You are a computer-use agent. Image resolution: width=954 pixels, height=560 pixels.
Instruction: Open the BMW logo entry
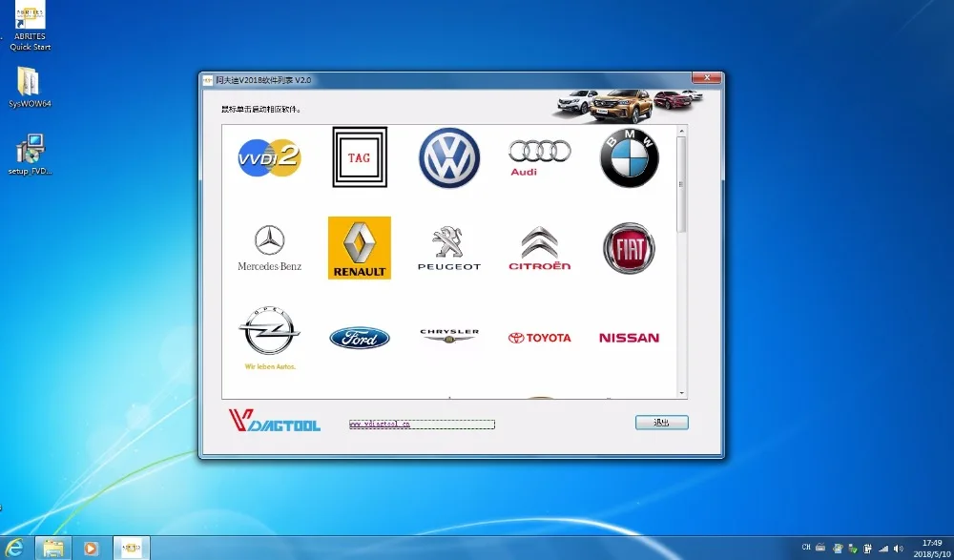[629, 157]
